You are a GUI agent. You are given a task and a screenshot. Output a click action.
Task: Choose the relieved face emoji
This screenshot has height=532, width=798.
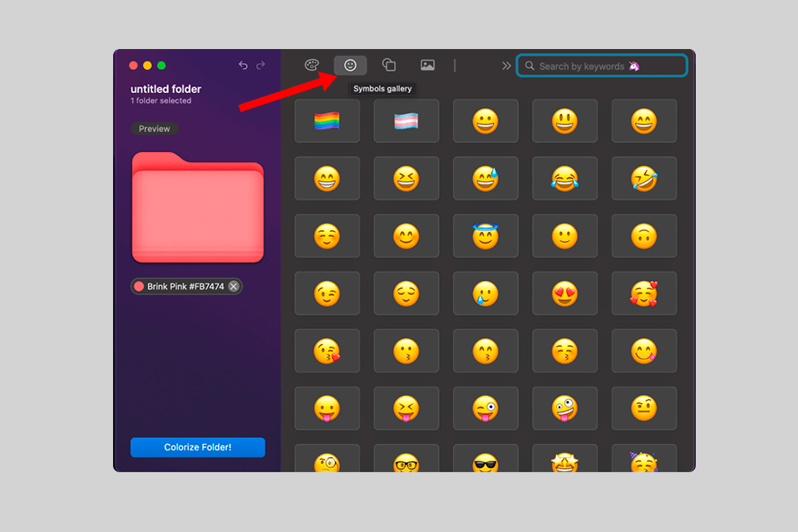(x=406, y=293)
